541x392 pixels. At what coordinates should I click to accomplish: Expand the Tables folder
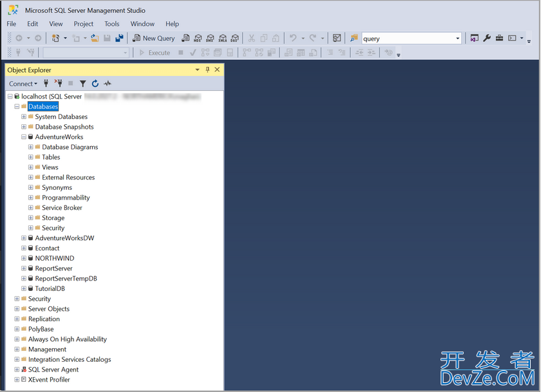tap(31, 157)
